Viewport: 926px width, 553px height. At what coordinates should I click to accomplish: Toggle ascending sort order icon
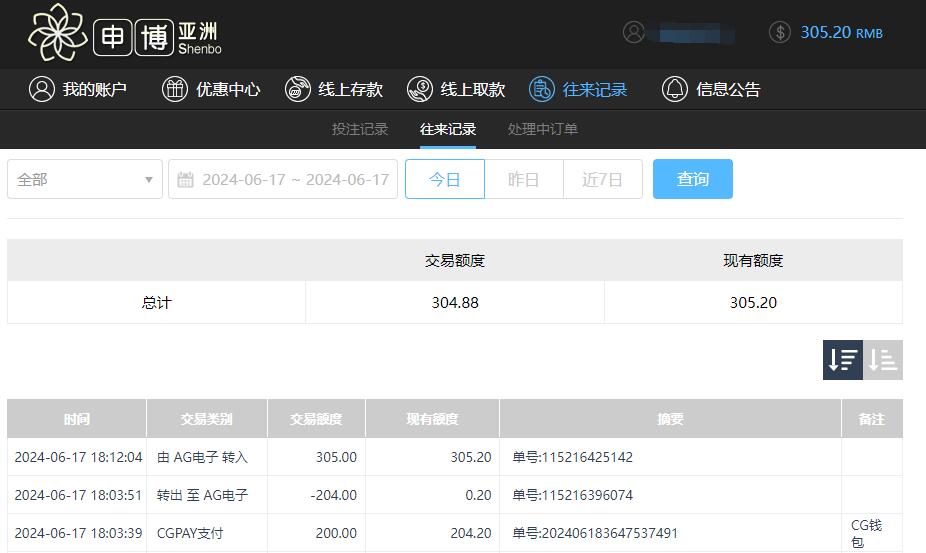pyautogui.click(x=883, y=360)
